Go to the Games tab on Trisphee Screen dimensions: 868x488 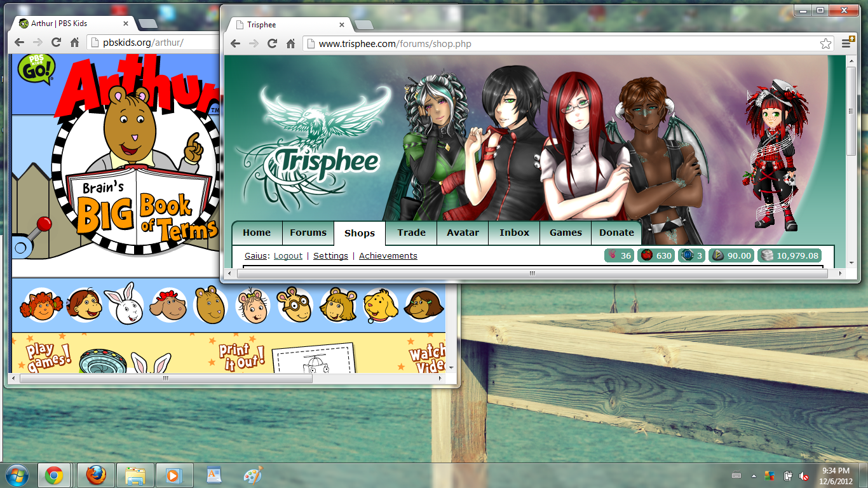(x=566, y=233)
